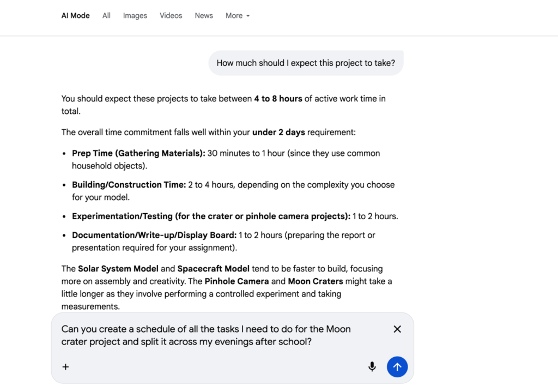This screenshot has width=558, height=392.
Task: Open the More search categories menu
Action: point(237,15)
